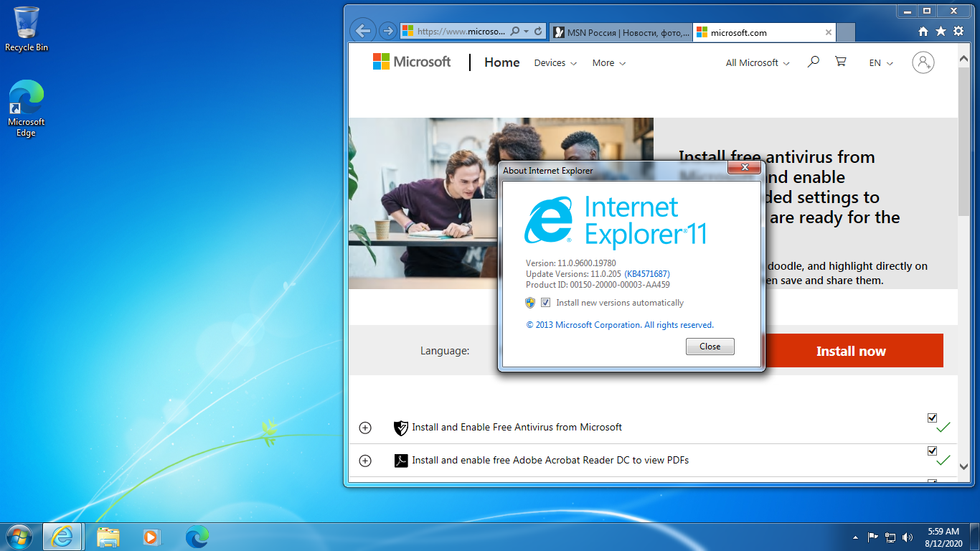Click the network icon in system tray
The image size is (980, 551).
890,537
